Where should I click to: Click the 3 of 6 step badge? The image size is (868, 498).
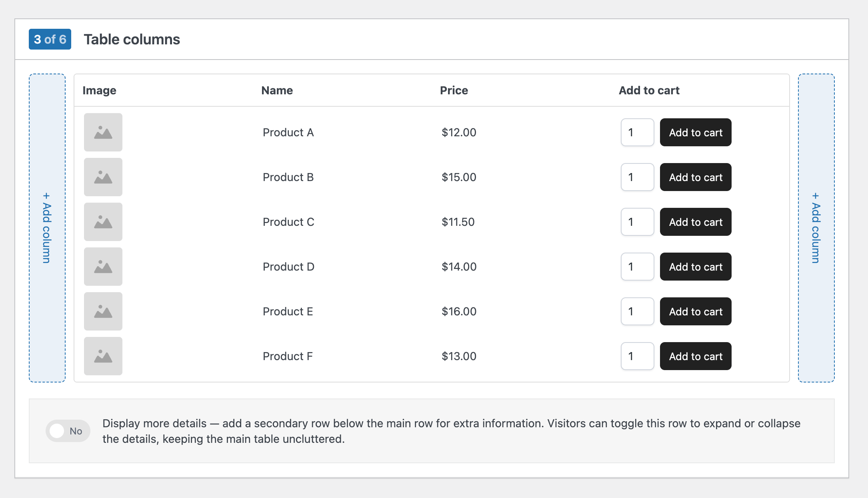tap(50, 39)
